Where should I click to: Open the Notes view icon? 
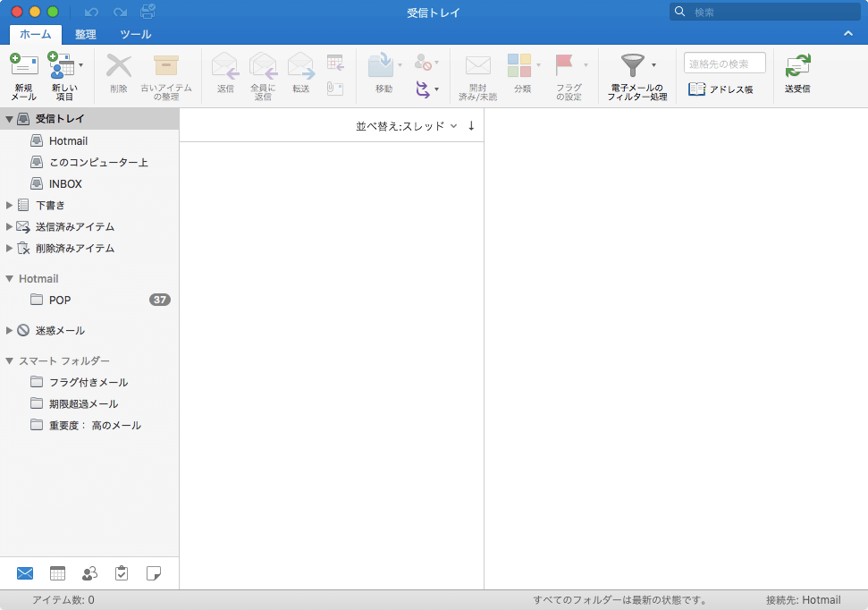click(x=154, y=573)
